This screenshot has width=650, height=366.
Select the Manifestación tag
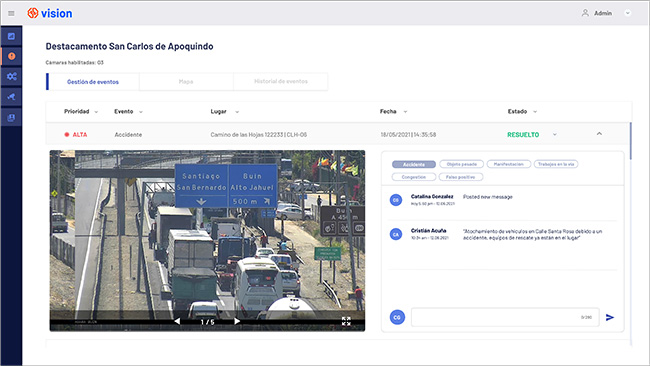[509, 165]
